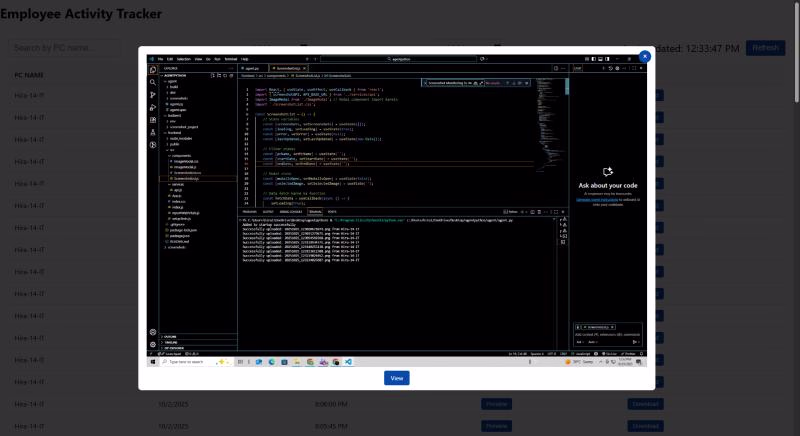Click Manage gear icon in VS Code activity bar
This screenshot has height=436, width=800.
(x=153, y=344)
